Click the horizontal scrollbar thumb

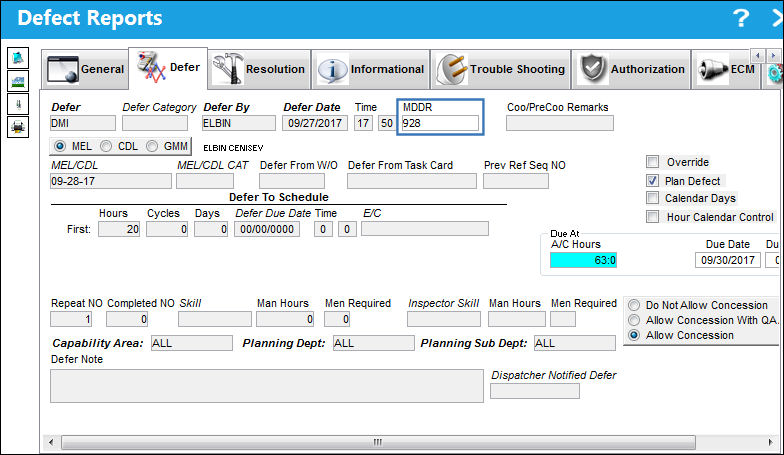pos(378,442)
